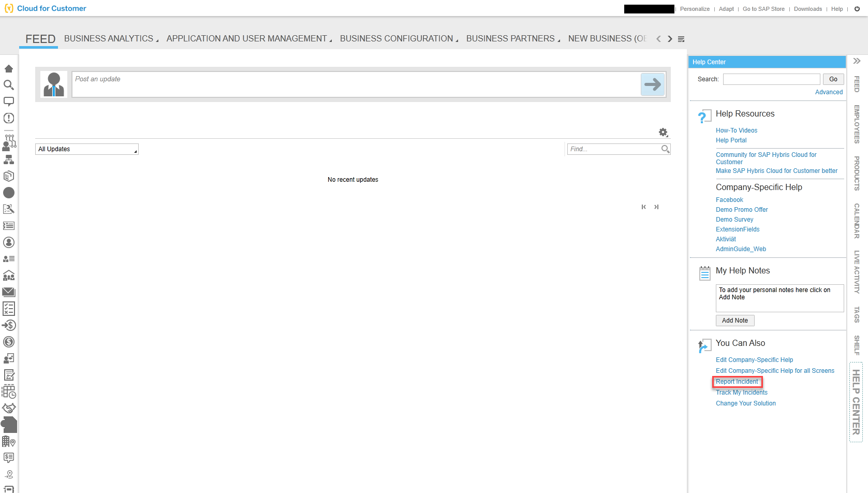Open the person with document transfer icon

click(9, 358)
